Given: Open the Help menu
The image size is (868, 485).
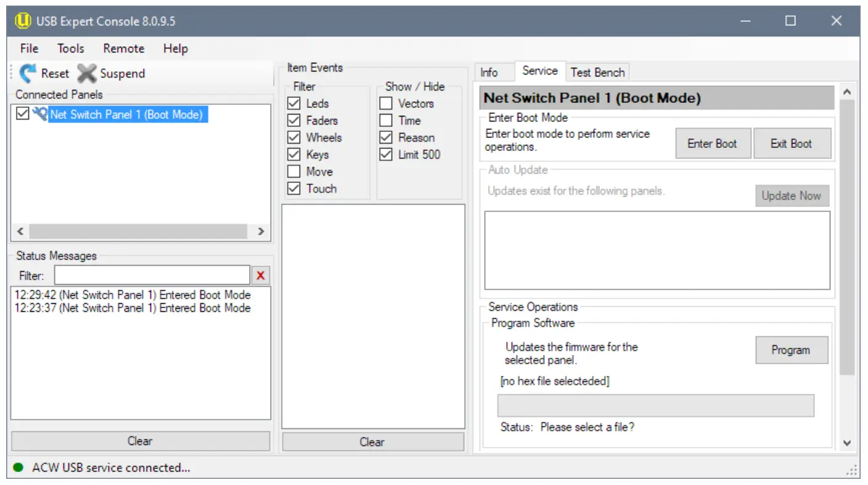Looking at the screenshot, I should (x=176, y=49).
